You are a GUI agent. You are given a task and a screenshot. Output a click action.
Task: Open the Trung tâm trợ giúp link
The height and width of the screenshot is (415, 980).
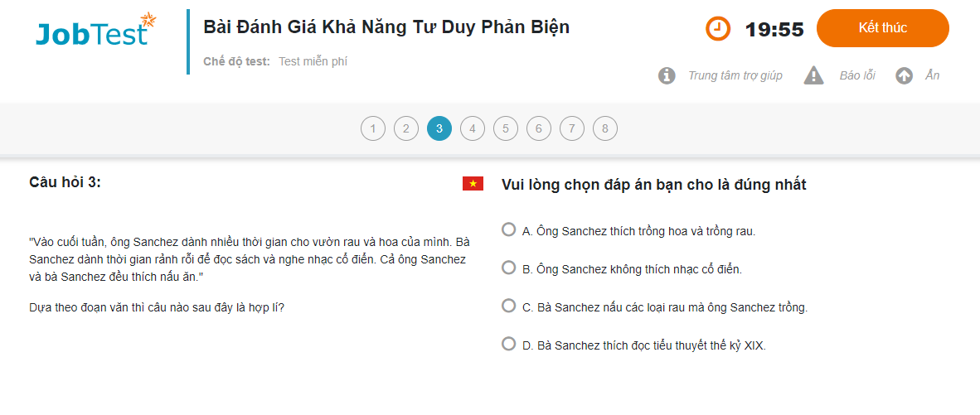point(735,76)
